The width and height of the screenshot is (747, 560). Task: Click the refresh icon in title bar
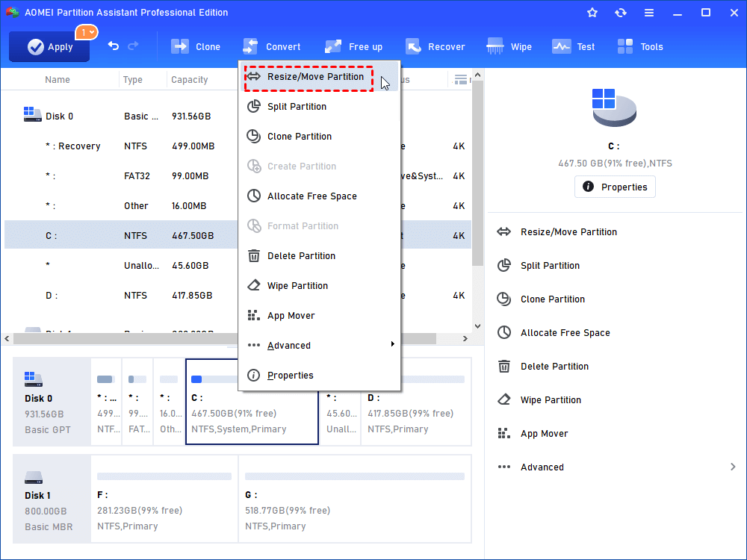[x=620, y=13]
